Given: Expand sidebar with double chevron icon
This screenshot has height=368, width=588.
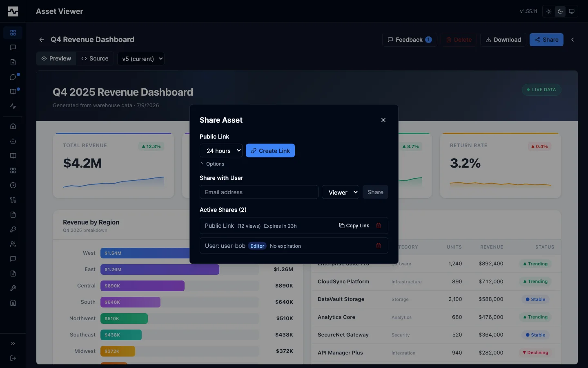Looking at the screenshot, I should [x=13, y=343].
